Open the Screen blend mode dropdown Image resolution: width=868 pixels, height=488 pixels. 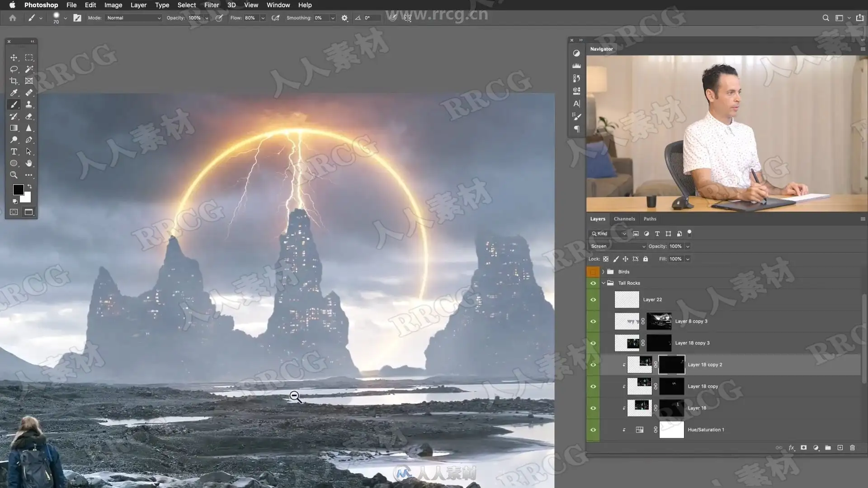[618, 246]
